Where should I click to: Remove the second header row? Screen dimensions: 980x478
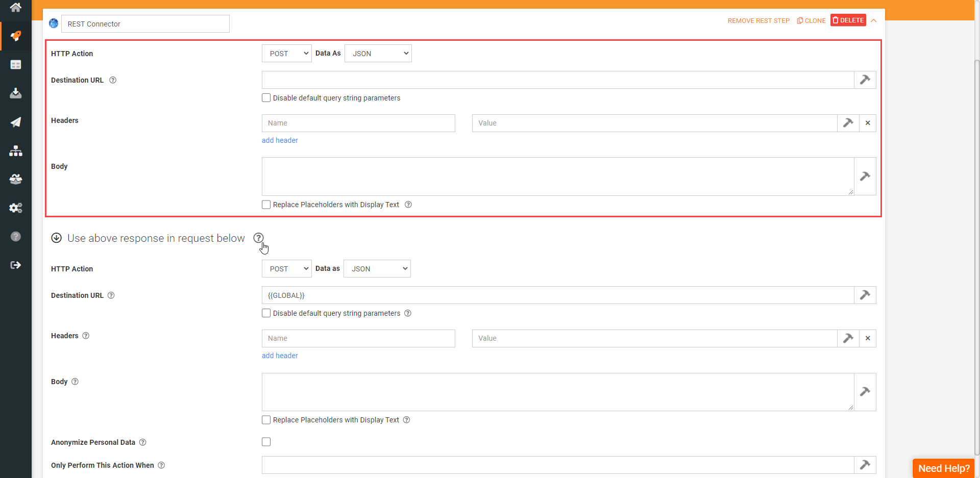[868, 338]
